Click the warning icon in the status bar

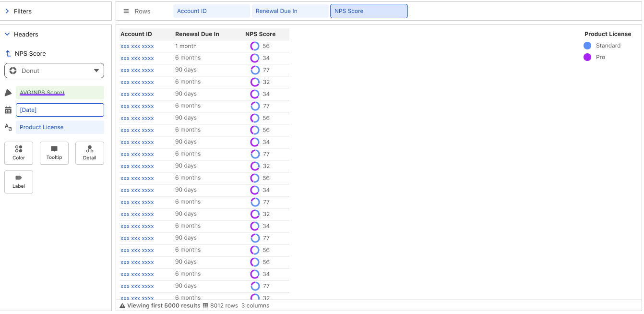point(122,305)
